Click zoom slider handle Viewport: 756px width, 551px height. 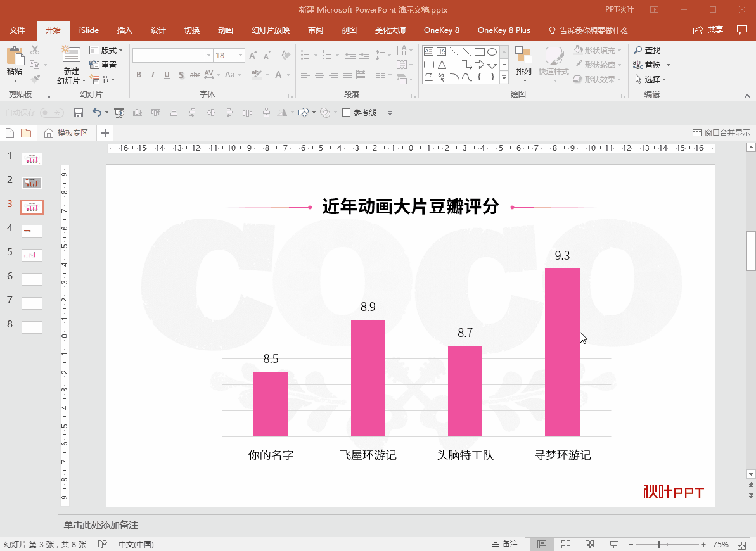pyautogui.click(x=658, y=544)
